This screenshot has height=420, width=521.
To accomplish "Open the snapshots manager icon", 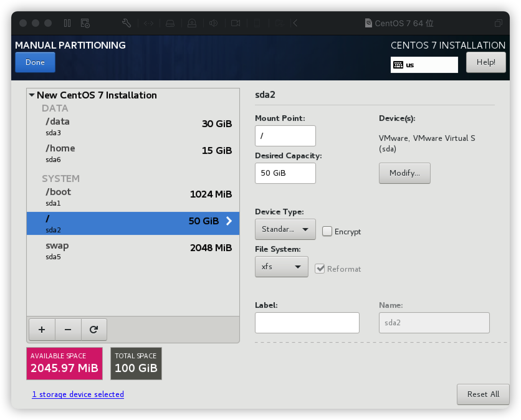I will pos(85,23).
